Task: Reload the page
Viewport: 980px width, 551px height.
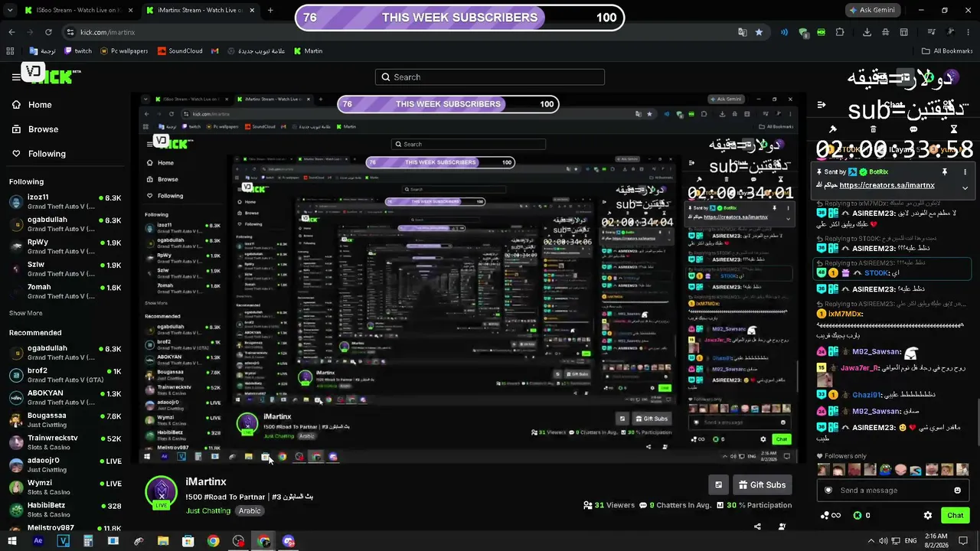Action: pyautogui.click(x=48, y=32)
